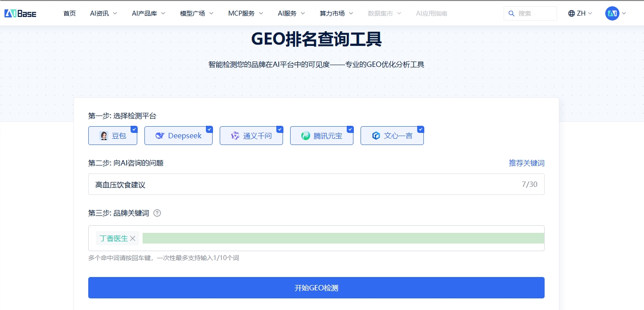Open the AI服务 navigation item
The height and width of the screenshot is (310, 644).
(x=287, y=13)
